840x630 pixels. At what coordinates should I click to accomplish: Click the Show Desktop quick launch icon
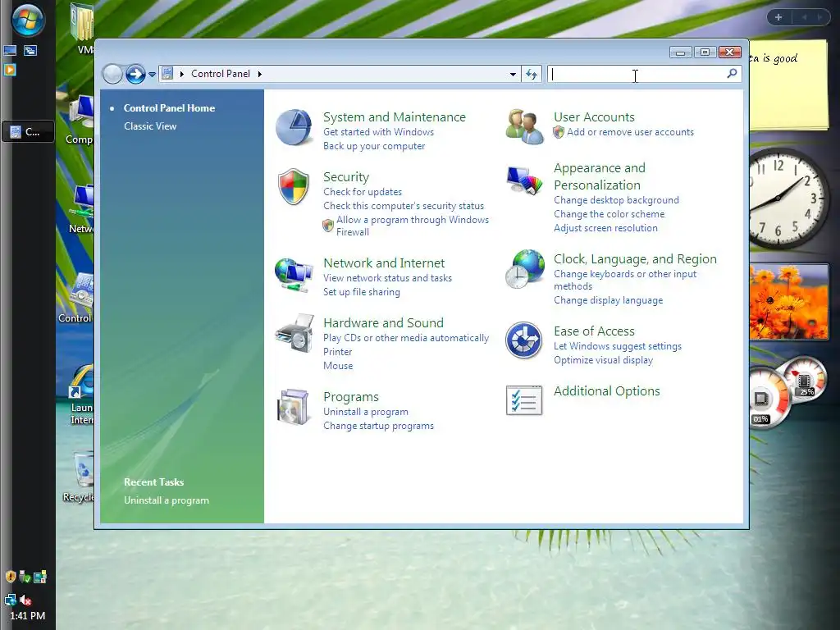(10, 51)
